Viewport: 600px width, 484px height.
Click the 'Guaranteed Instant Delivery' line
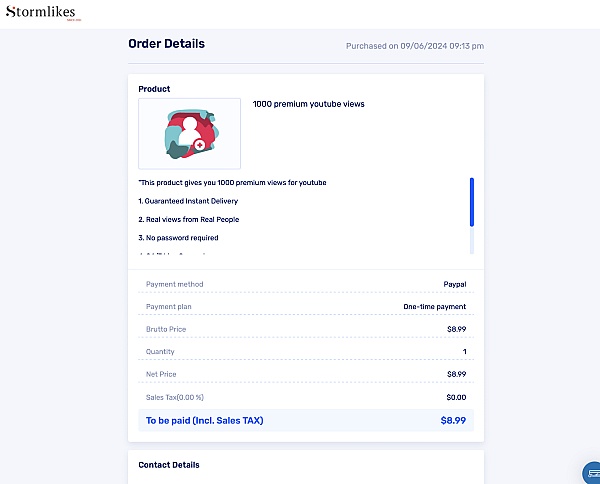188,201
